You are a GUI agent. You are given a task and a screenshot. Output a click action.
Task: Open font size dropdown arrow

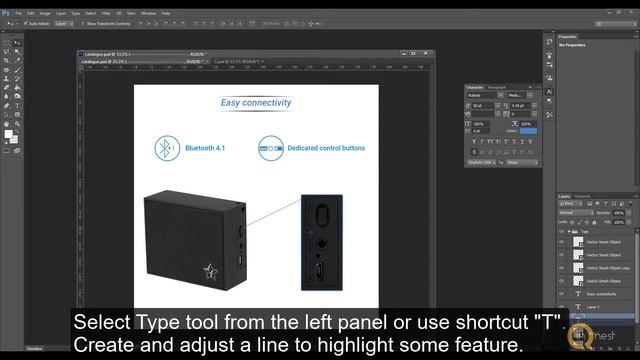click(x=498, y=106)
